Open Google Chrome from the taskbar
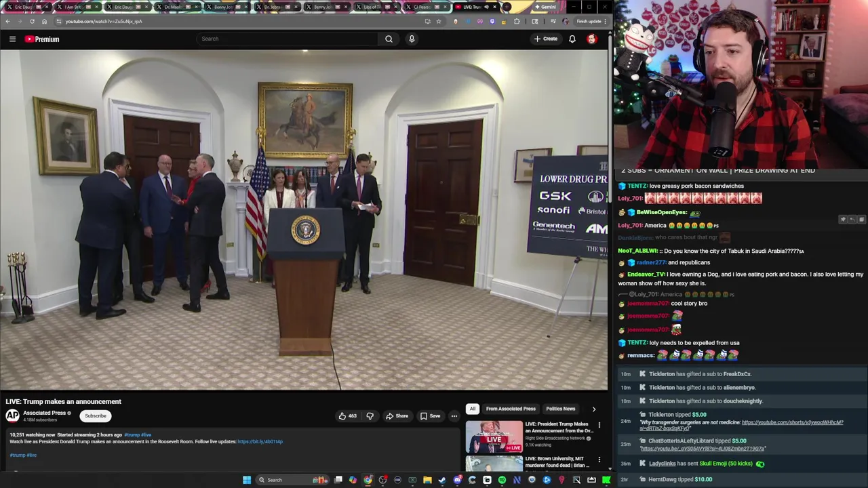This screenshot has height=488, width=868. 368,480
